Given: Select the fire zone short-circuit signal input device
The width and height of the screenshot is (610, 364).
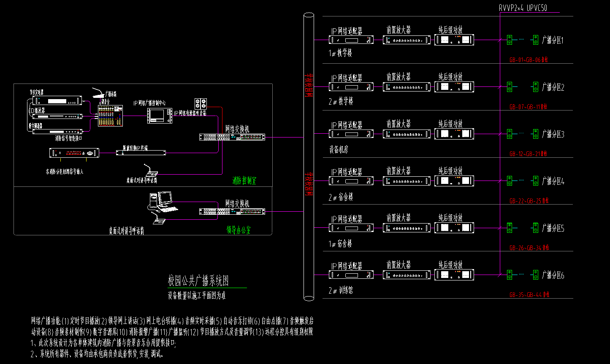Looking at the screenshot, I should [x=74, y=153].
